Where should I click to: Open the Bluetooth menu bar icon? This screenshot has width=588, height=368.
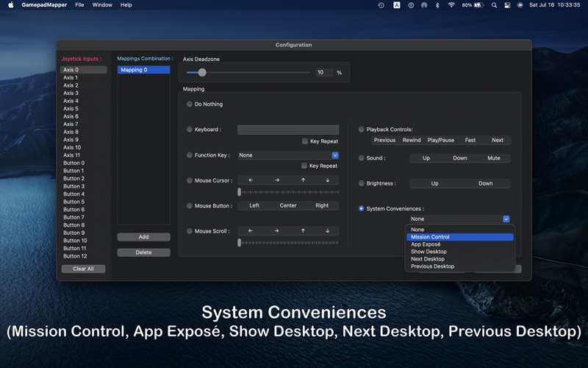(437, 5)
